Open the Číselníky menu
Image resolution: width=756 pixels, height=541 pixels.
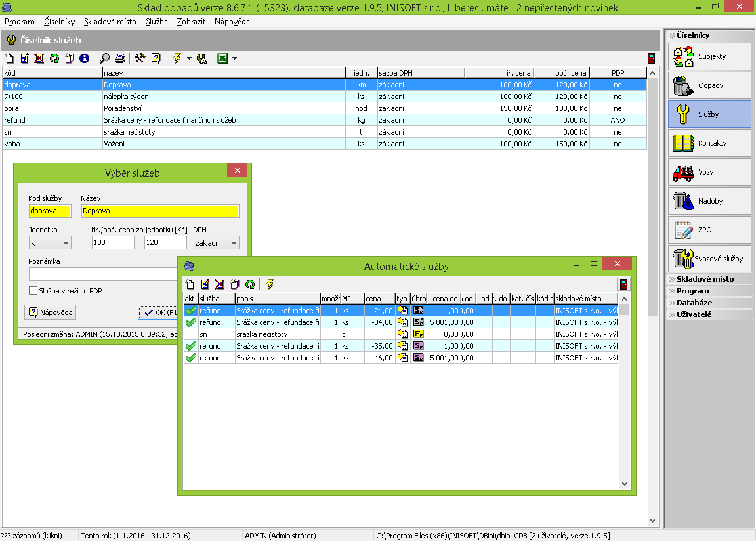point(59,22)
